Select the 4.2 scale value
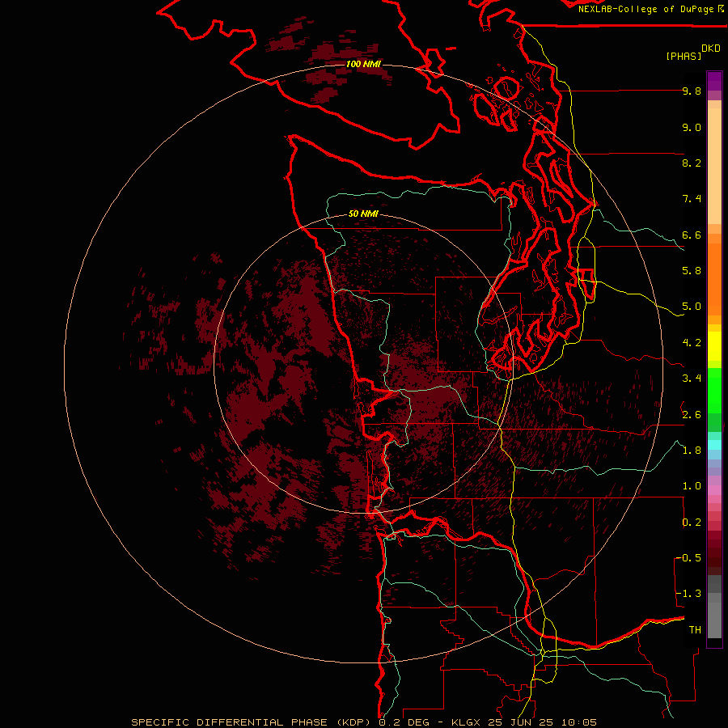Viewport: 728px width, 728px height. point(692,343)
